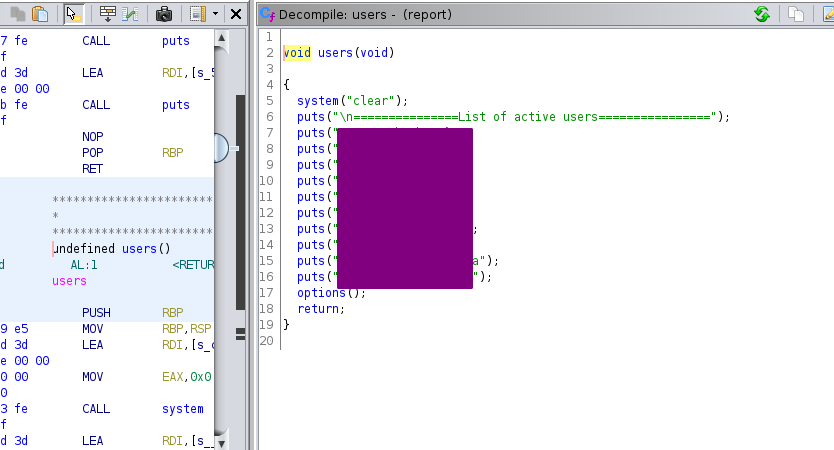This screenshot has width=834, height=450.
Task: Re-decompile using the green refresh arrows
Action: point(762,14)
